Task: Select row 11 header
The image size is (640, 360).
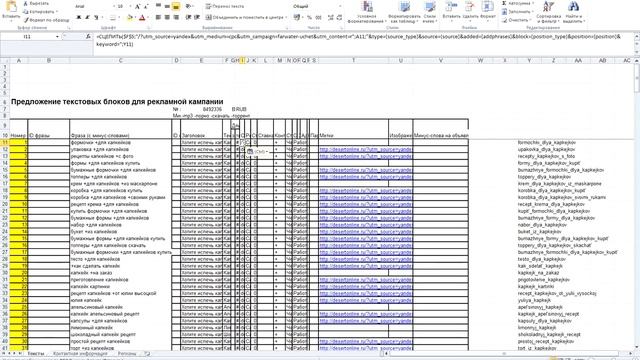Action: tap(5, 143)
